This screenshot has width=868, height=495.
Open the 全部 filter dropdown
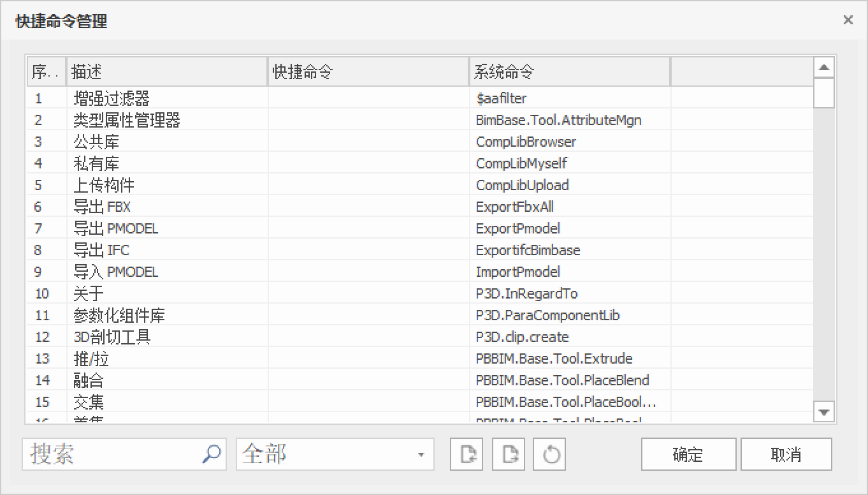[x=421, y=455]
